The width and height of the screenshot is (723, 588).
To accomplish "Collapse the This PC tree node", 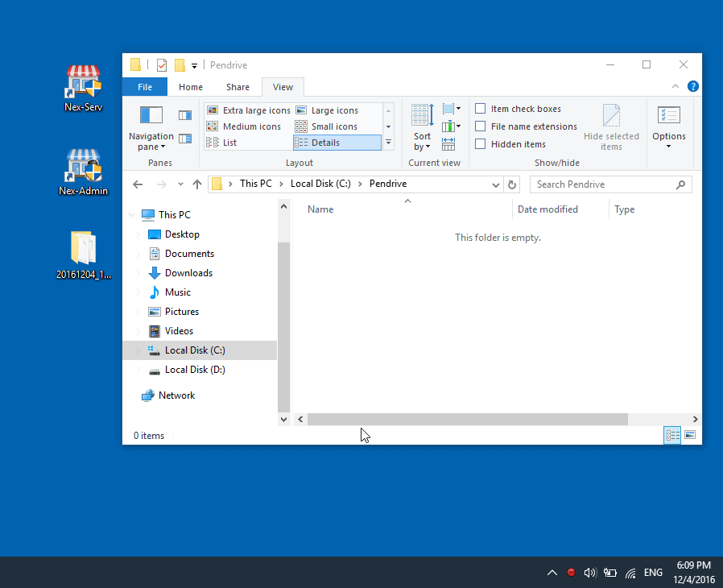I will click(x=131, y=214).
